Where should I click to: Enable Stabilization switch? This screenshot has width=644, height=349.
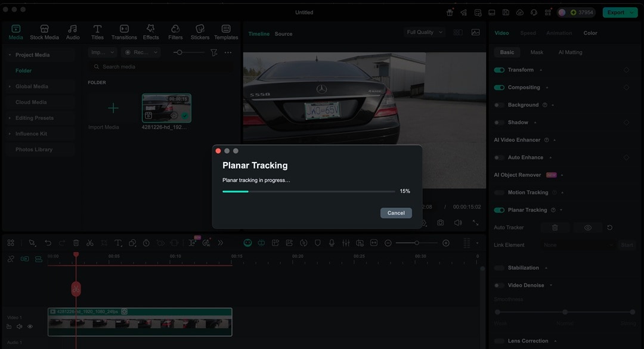click(499, 268)
